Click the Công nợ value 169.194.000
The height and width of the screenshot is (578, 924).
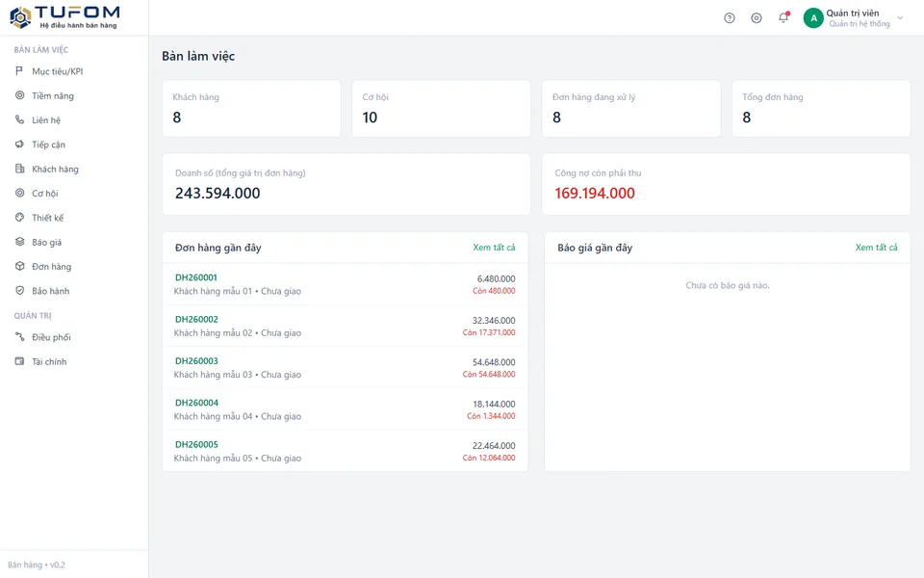click(x=595, y=193)
